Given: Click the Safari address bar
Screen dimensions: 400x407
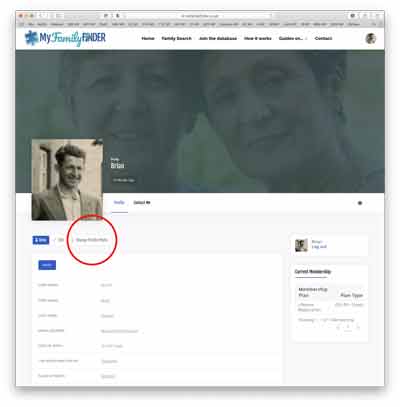Looking at the screenshot, I should [200, 16].
